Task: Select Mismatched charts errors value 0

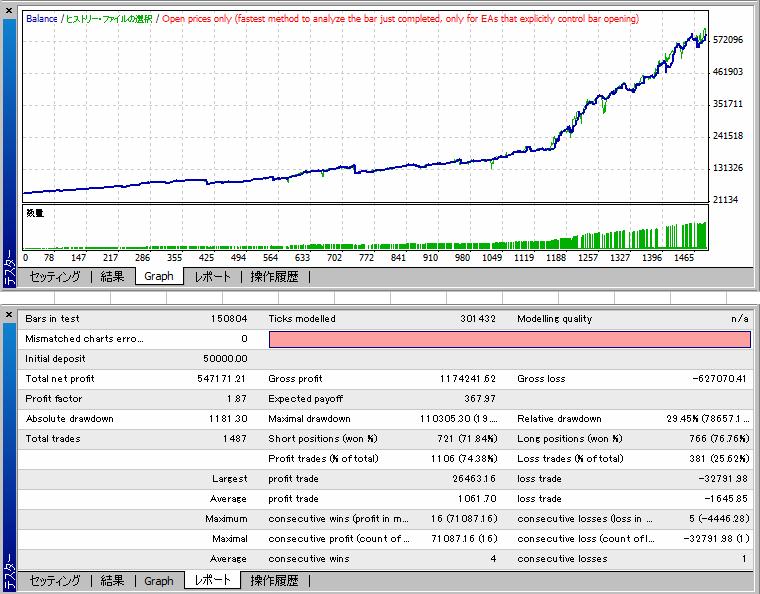Action: click(x=244, y=339)
